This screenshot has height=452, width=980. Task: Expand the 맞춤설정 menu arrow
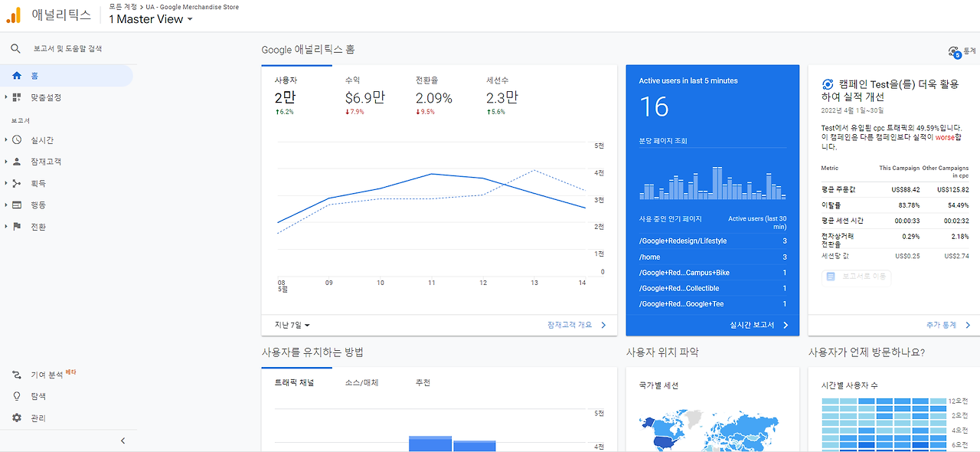coord(6,97)
